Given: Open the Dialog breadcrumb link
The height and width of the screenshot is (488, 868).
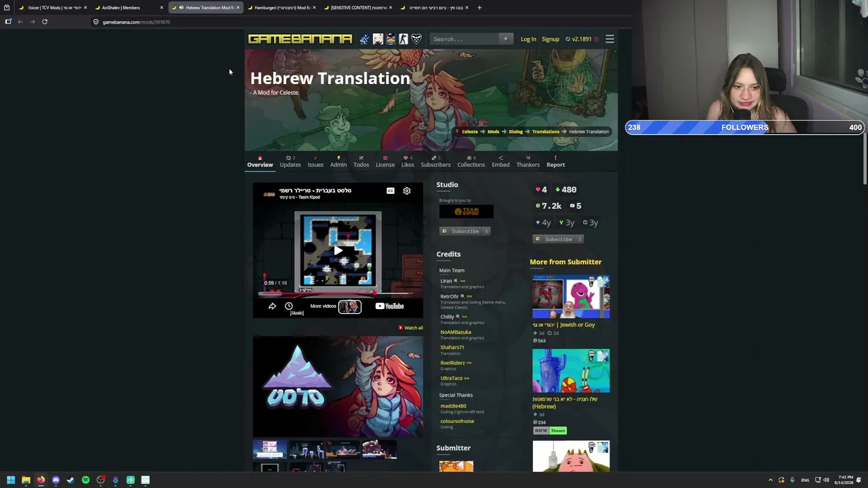Looking at the screenshot, I should pos(515,131).
